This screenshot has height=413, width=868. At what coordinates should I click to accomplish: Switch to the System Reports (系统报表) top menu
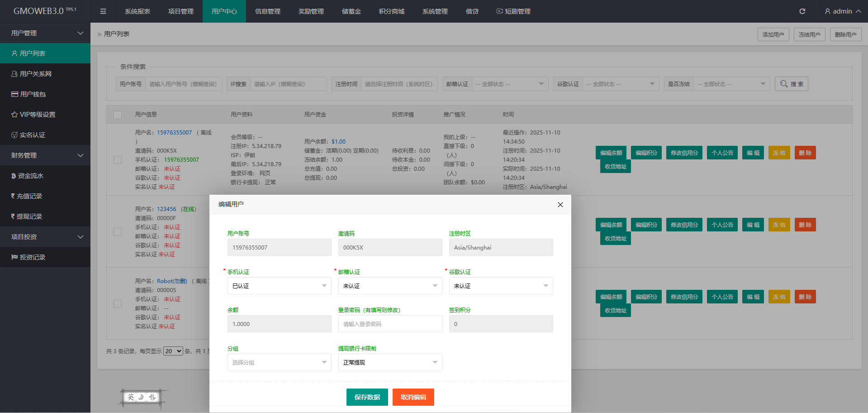(138, 11)
